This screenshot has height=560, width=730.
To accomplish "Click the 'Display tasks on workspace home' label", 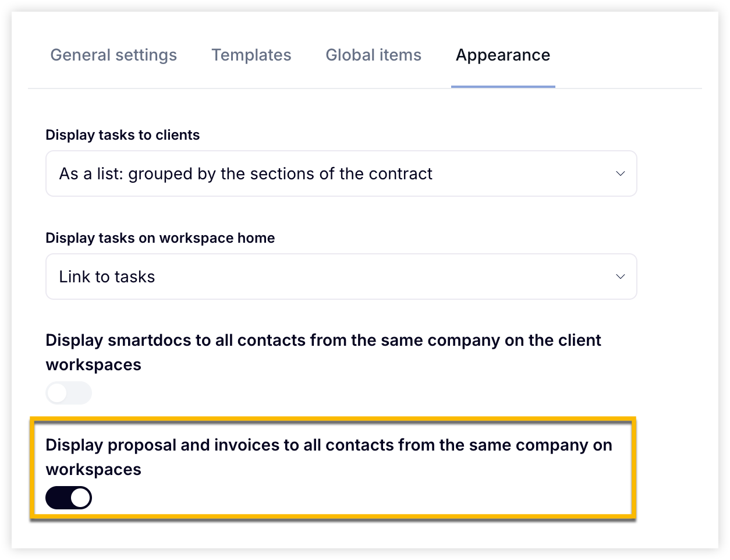I will pyautogui.click(x=160, y=238).
